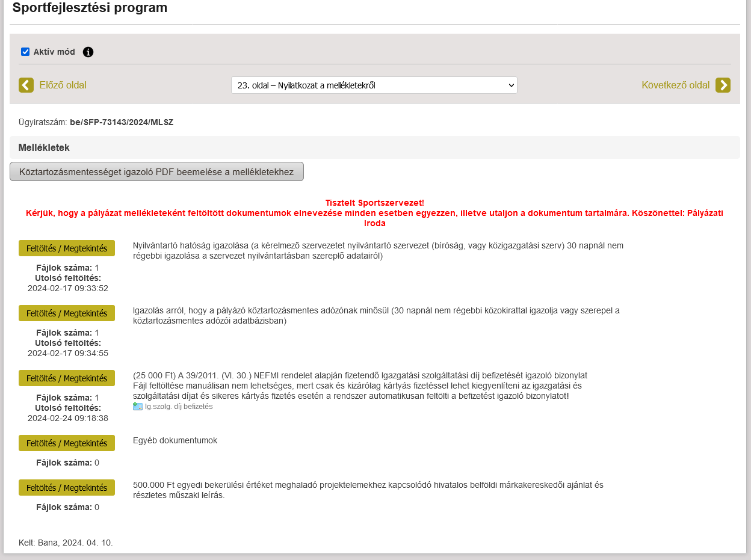Open Feltöltés / Megtekintés for Egyéb dokumentumok
This screenshot has height=560, width=751.
[x=67, y=443]
